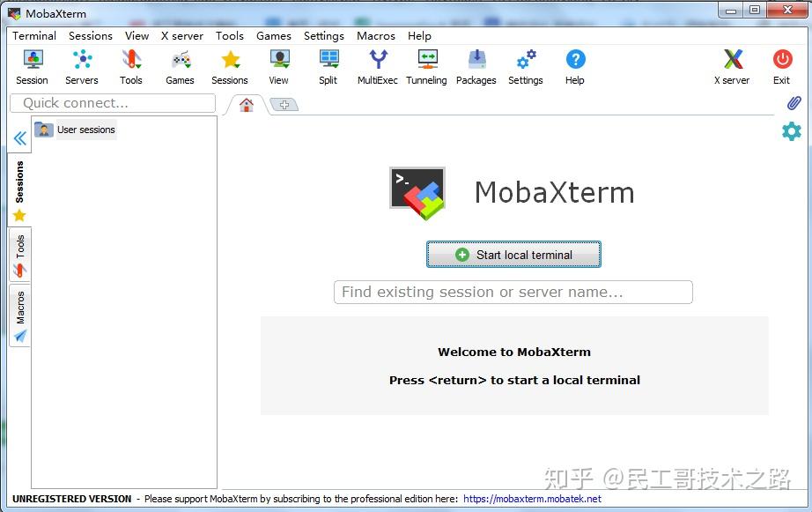This screenshot has height=512, width=812.
Task: Click the MobaXterm logo image
Action: [417, 193]
